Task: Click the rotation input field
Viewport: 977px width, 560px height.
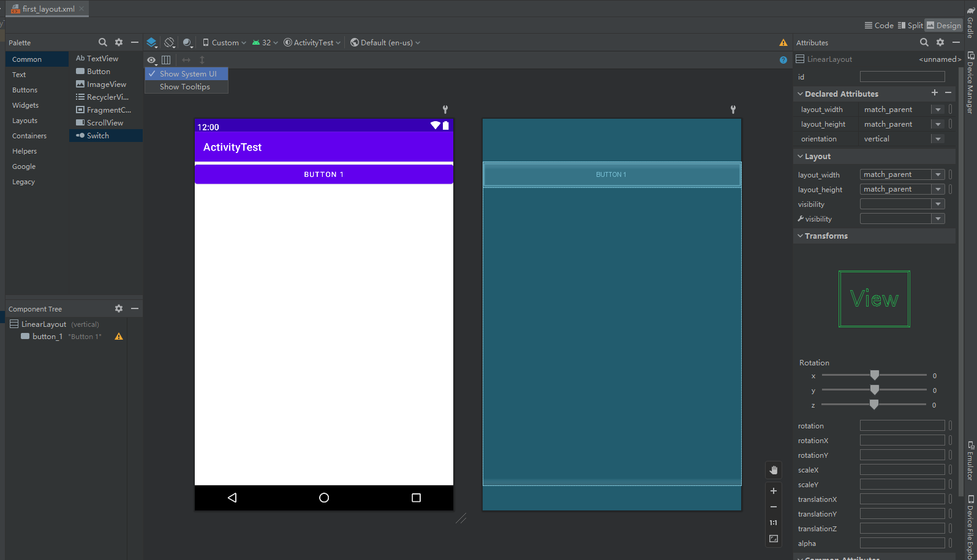Action: pyautogui.click(x=902, y=425)
